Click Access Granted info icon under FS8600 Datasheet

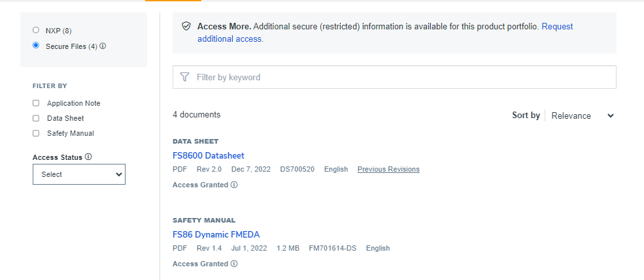[234, 185]
